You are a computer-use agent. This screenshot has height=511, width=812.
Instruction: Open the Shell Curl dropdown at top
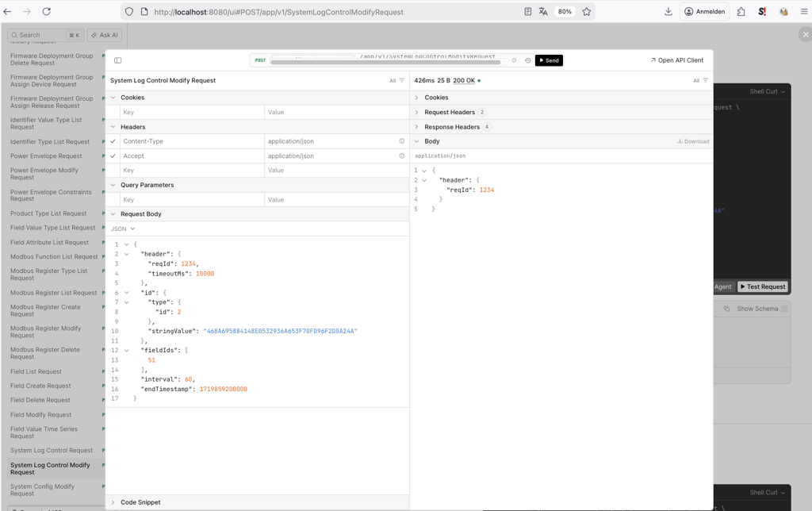point(767,92)
